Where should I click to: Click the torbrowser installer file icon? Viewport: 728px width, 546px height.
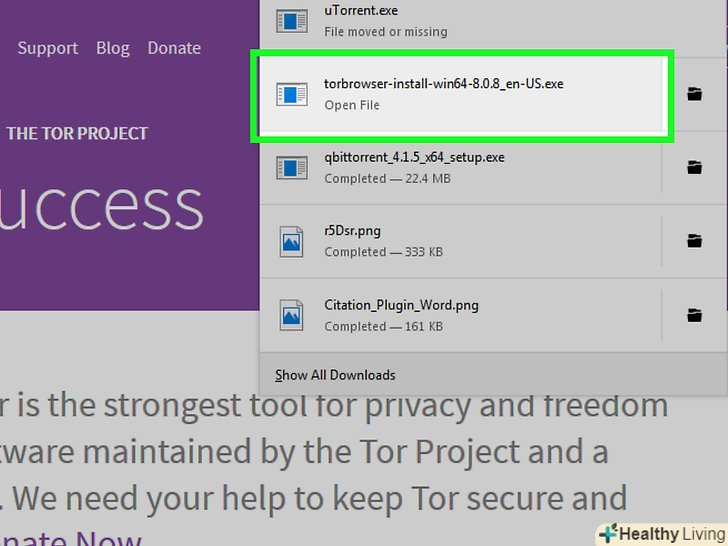coord(292,94)
